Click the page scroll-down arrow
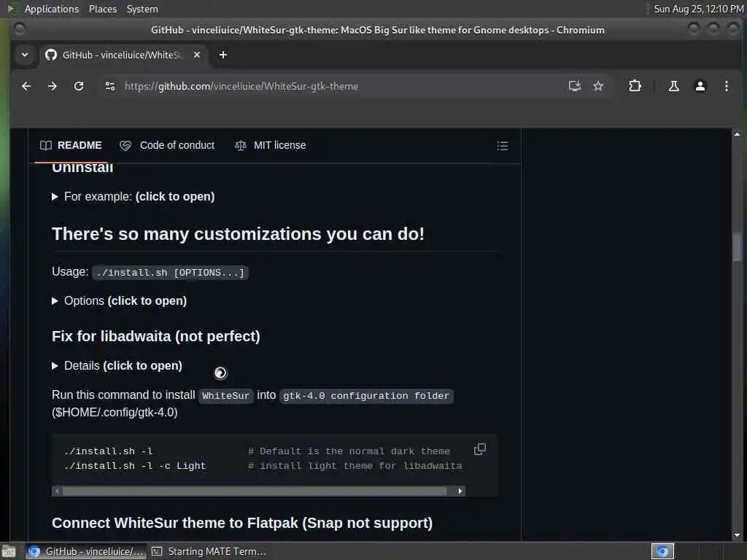This screenshot has height=560, width=747. coord(737,534)
